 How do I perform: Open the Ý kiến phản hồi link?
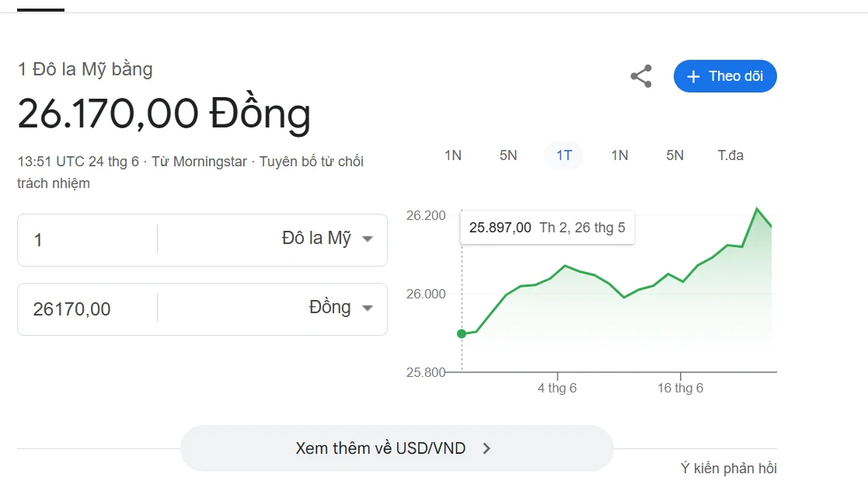point(728,469)
